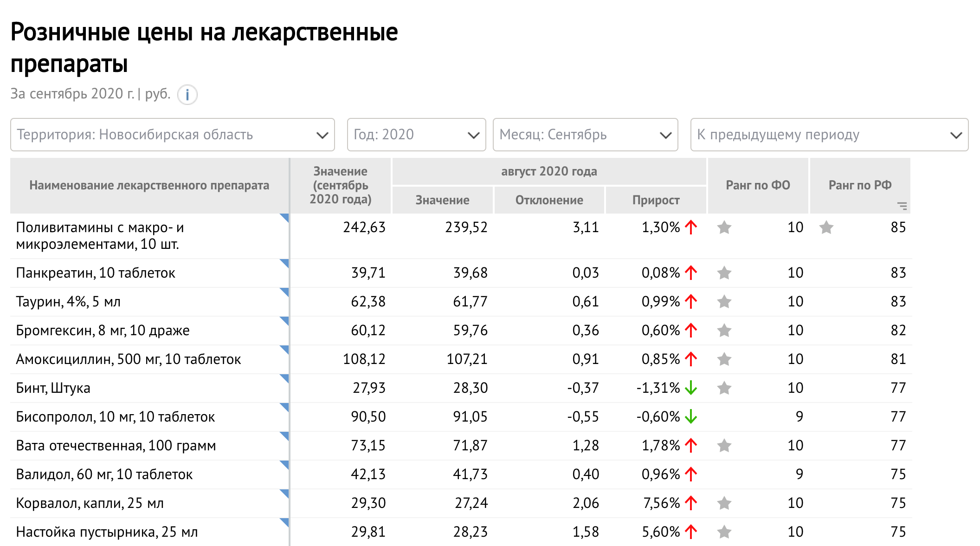Click the Отклонение column header
The height and width of the screenshot is (546, 980).
[549, 200]
